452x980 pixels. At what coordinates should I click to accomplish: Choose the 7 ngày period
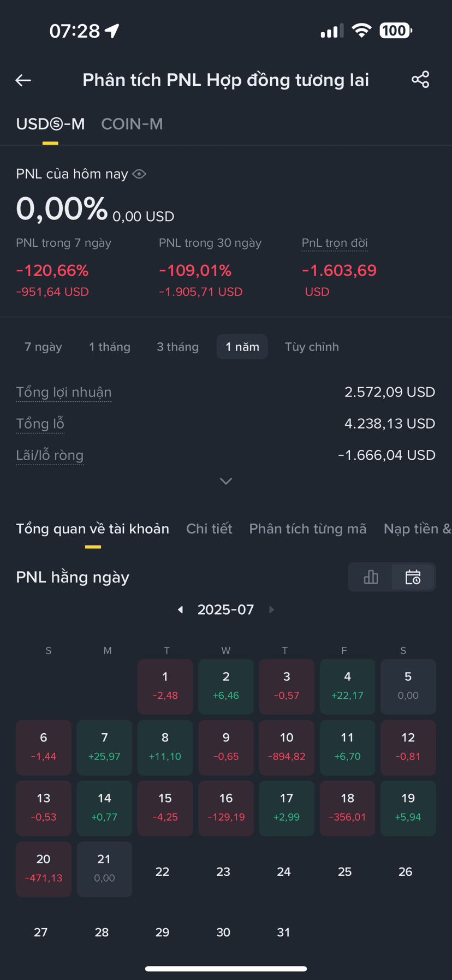(43, 347)
